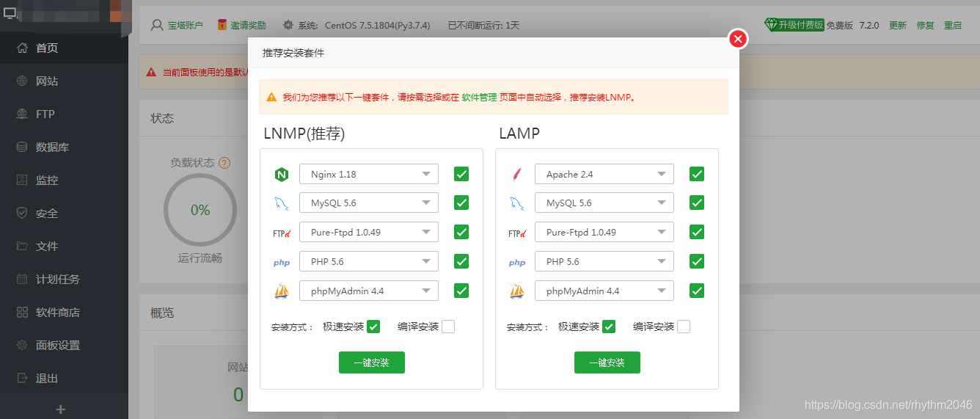
Task: Click the exit icon beside 退出
Action: click(22, 378)
